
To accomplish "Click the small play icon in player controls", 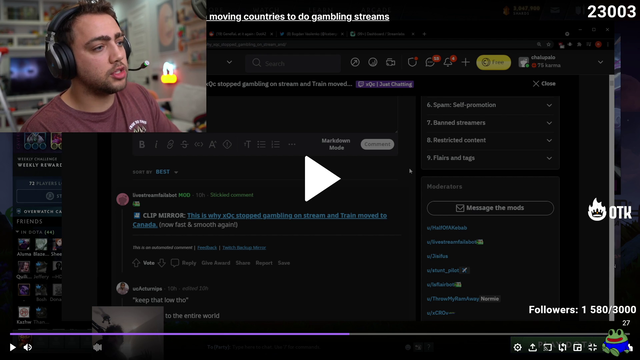I will (13, 347).
